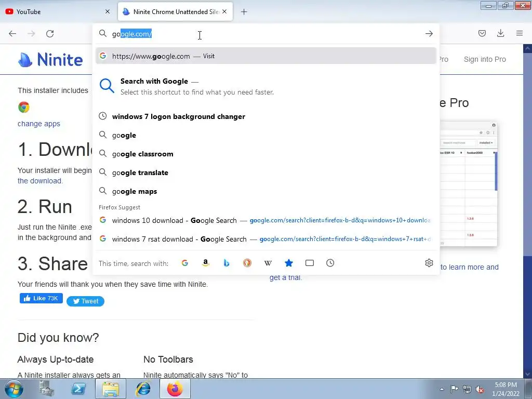Click the Ninite logo
The height and width of the screenshot is (399, 532).
pyautogui.click(x=50, y=60)
